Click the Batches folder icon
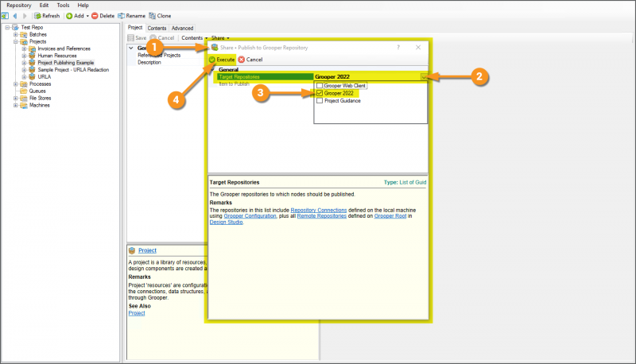636x364 pixels. 24,34
